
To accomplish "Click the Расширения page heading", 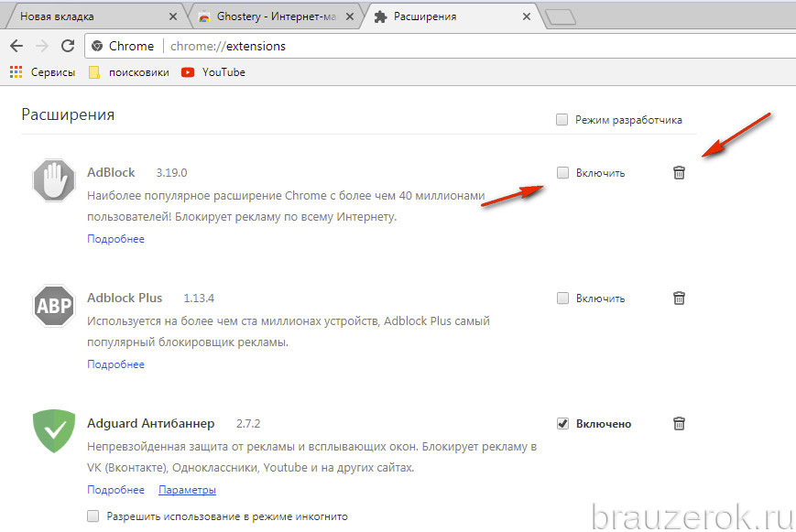I will (68, 114).
